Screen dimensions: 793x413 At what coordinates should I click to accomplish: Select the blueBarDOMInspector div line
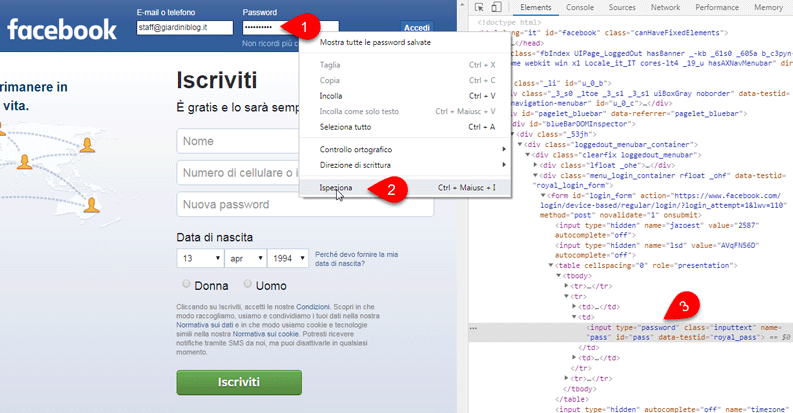[574, 124]
